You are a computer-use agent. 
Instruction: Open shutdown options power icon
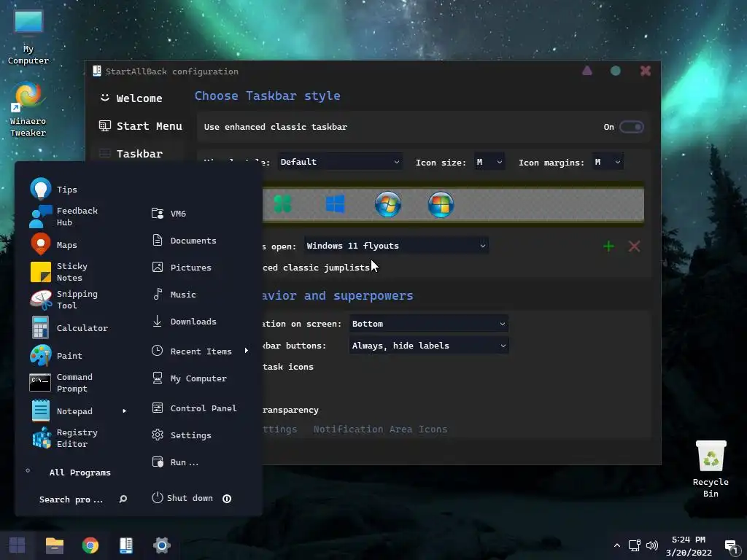pyautogui.click(x=228, y=499)
